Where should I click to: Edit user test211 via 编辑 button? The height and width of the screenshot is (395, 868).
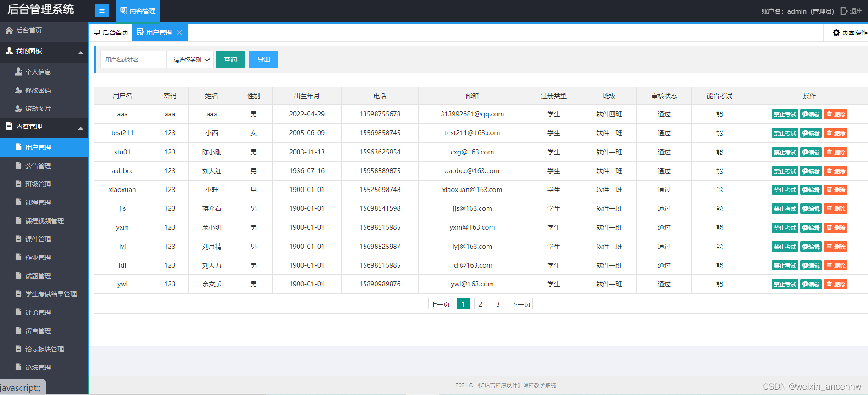[811, 133]
